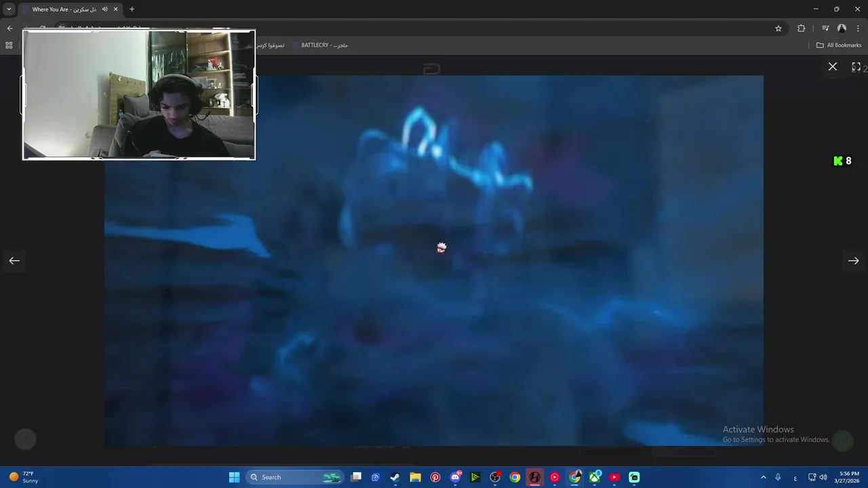Screen dimensions: 868x488
Task: Open OBS Studio from the taskbar
Action: pos(495,477)
